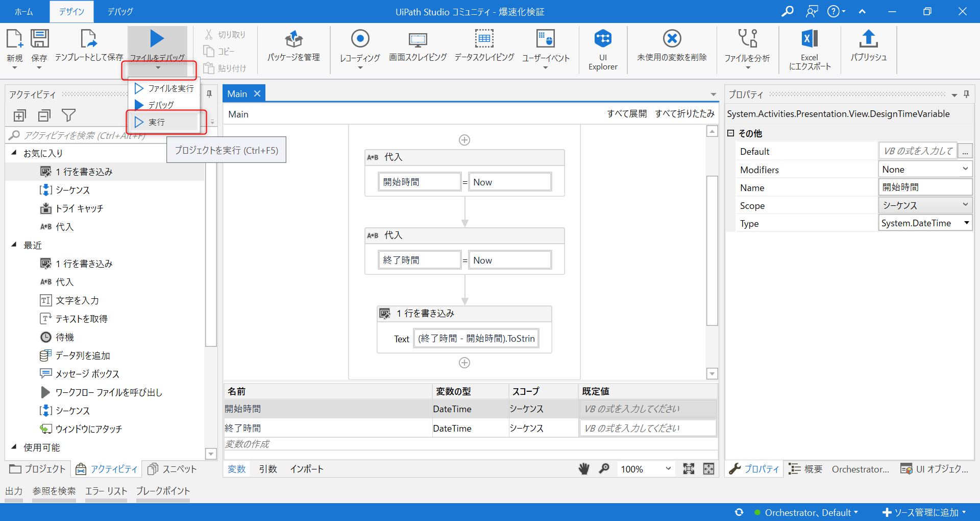Collapse the その他 property category
The image size is (980, 521).
pos(730,133)
